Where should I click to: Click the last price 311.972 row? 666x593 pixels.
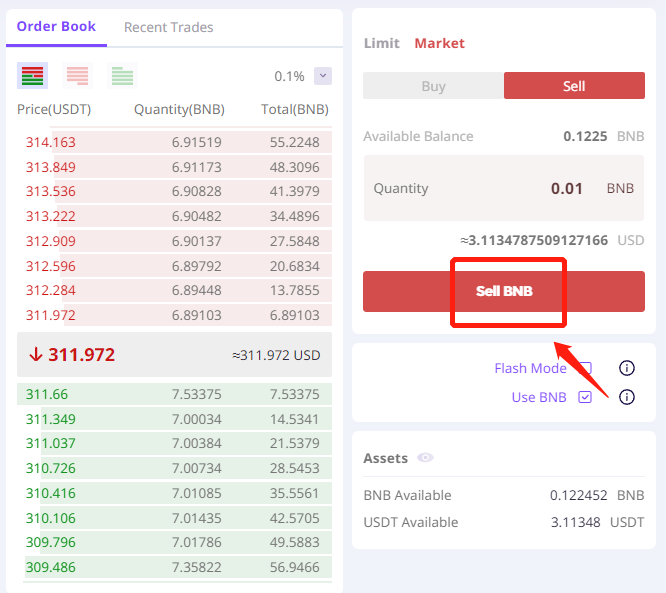(174, 355)
